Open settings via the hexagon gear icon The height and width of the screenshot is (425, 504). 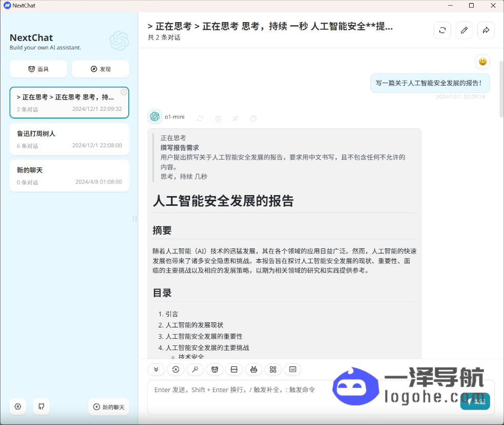pos(18,407)
